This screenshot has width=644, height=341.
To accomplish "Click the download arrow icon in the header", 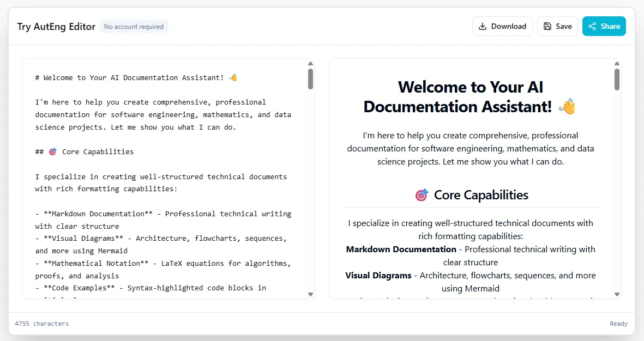I will coord(483,26).
